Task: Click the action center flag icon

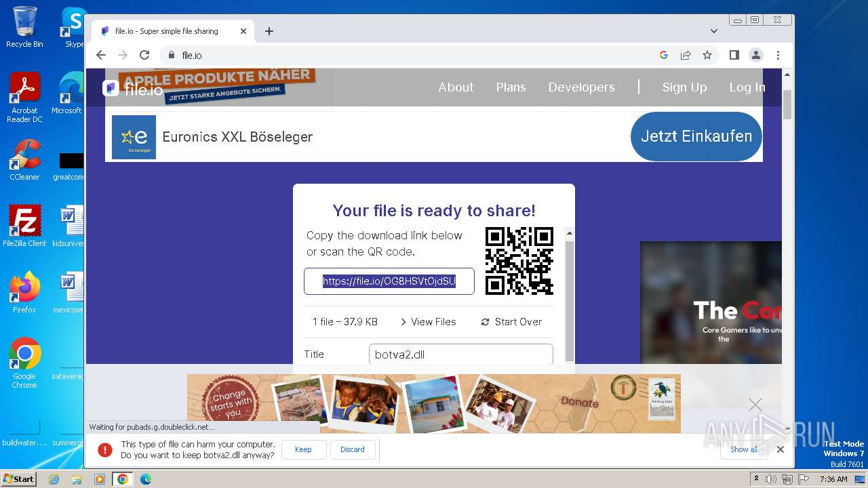Action: (804, 479)
